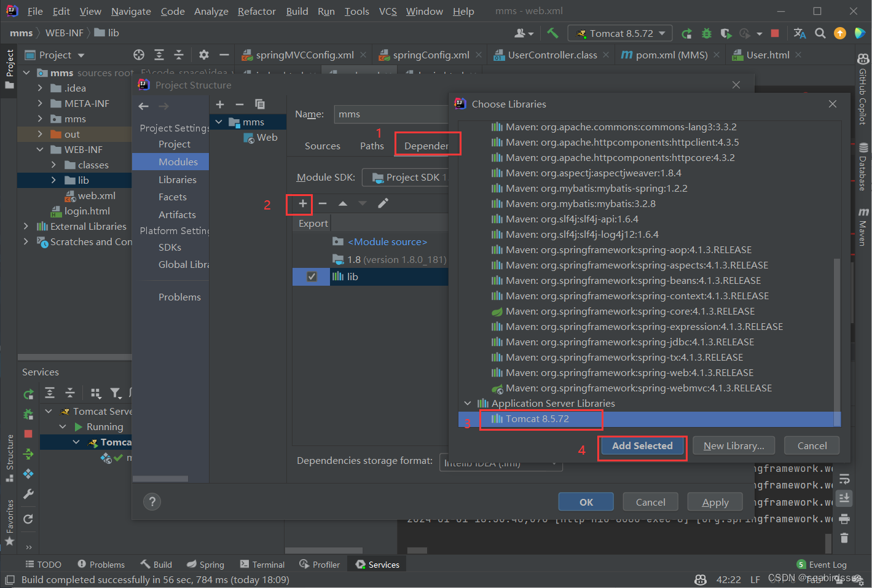
Task: Click the remove dependency minus icon
Action: coord(323,203)
